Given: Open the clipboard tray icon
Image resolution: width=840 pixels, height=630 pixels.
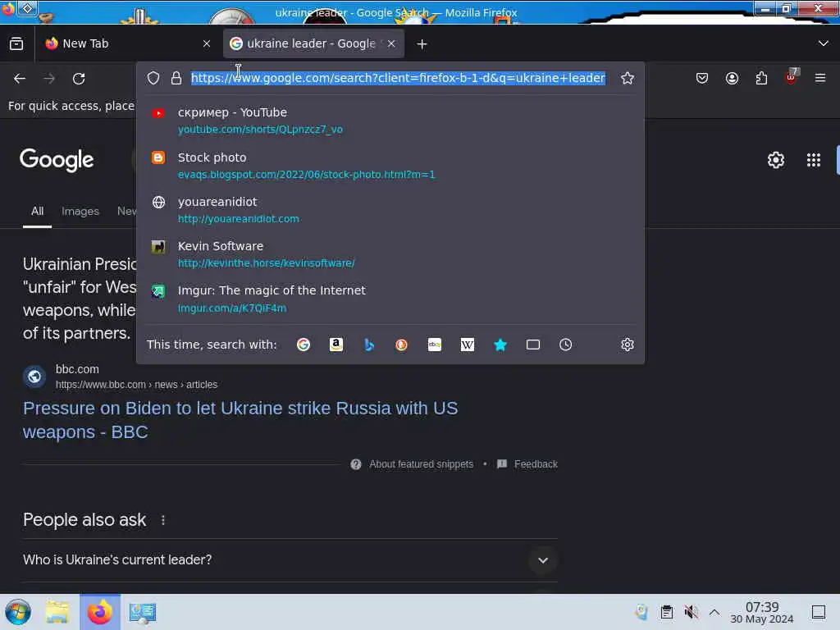Looking at the screenshot, I should (666, 612).
